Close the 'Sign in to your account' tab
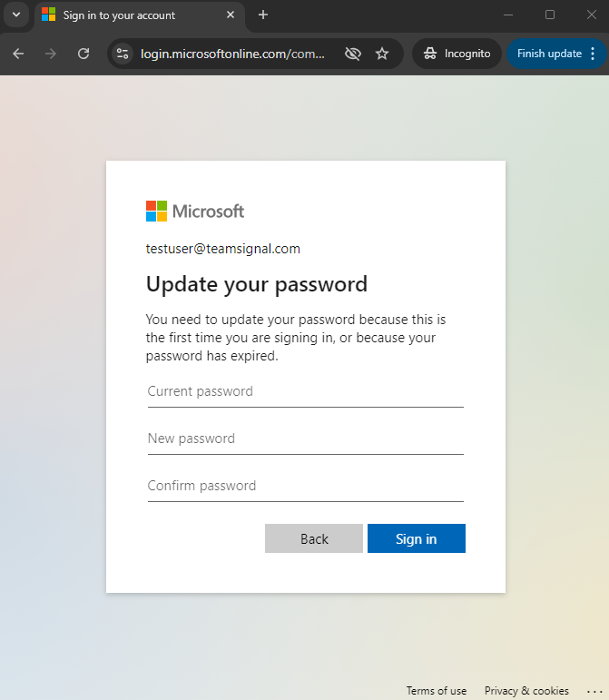The image size is (609, 700). pyautogui.click(x=231, y=15)
